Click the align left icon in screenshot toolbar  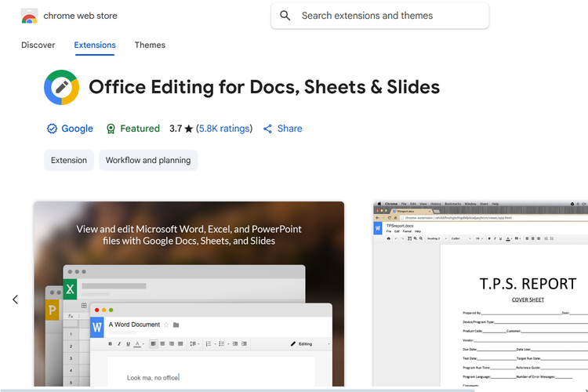click(x=154, y=344)
